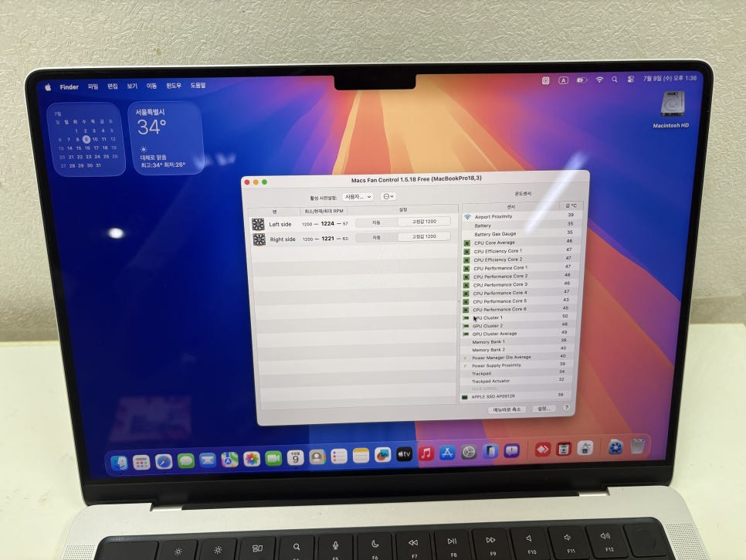Click the Right side current RPM 1221
Screen dimensions: 746x560
click(x=327, y=239)
